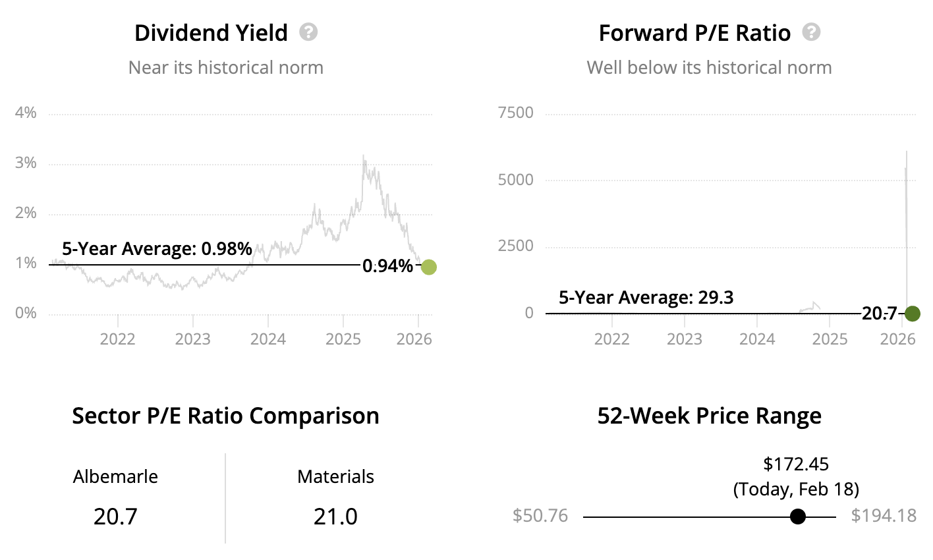The height and width of the screenshot is (560, 933).
Task: Click the Forward P/E Ratio chart title
Action: [694, 33]
